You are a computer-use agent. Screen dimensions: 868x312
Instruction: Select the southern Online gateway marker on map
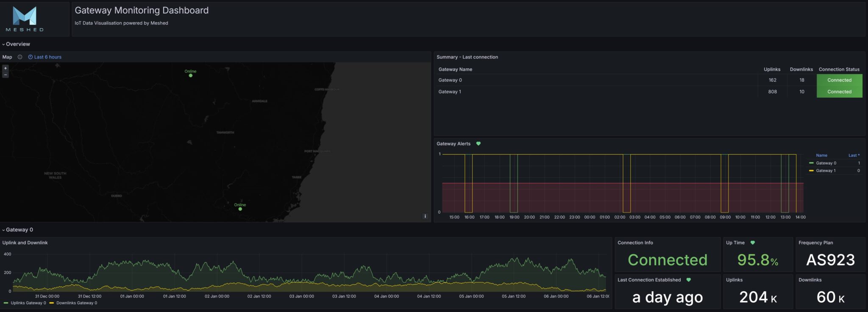coord(240,209)
